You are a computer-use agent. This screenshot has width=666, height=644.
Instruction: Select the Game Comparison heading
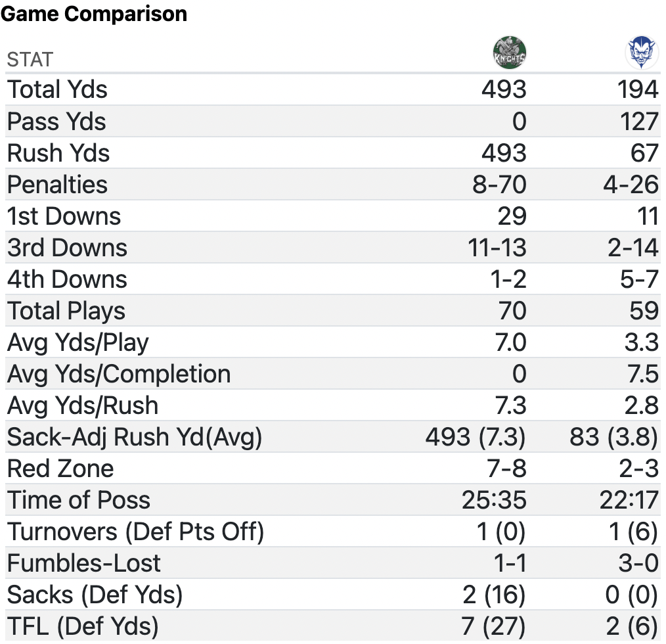pos(94,14)
